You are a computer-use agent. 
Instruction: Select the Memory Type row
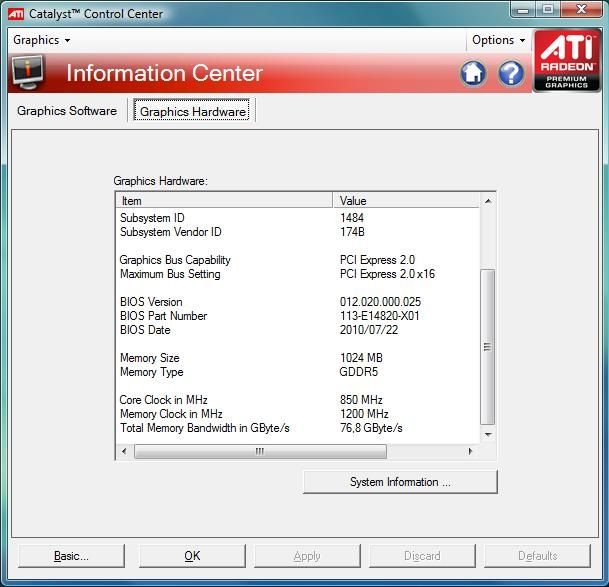tap(298, 372)
